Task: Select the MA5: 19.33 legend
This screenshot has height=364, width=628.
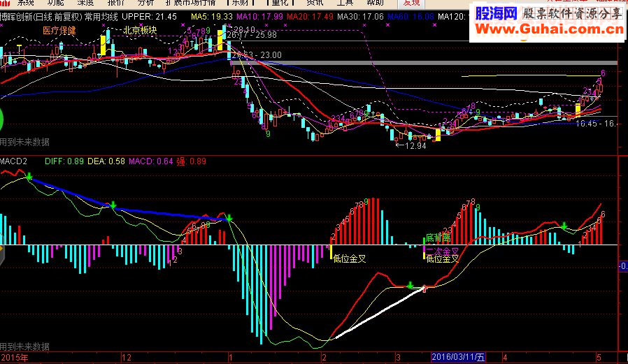Action: (211, 17)
